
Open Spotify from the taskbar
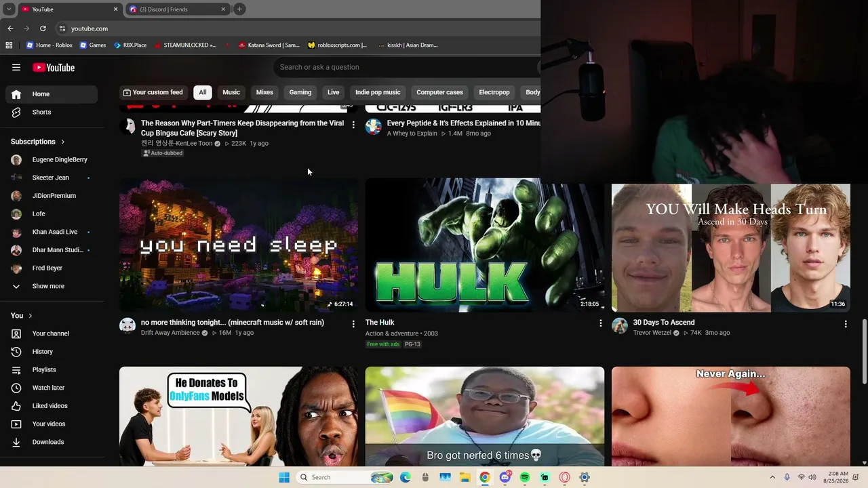525,477
